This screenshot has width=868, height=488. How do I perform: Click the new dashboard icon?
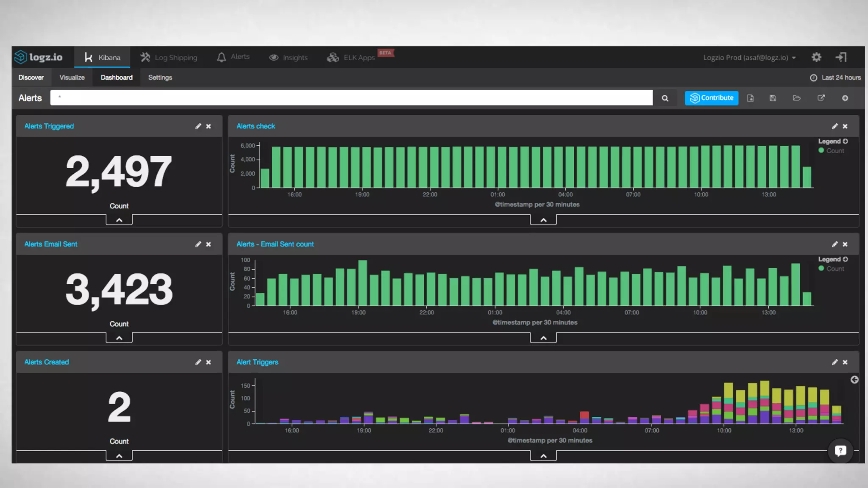pos(750,98)
